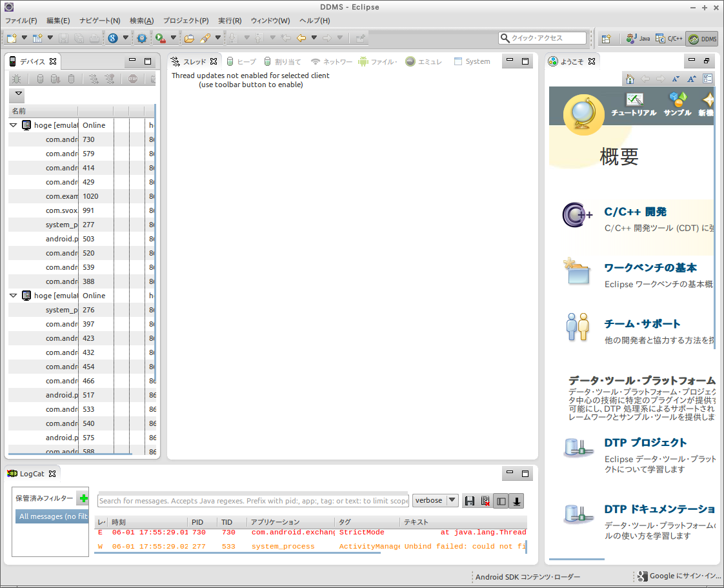The width and height of the screenshot is (724, 588).
Task: Add a new saved LogCat filter
Action: [x=84, y=498]
